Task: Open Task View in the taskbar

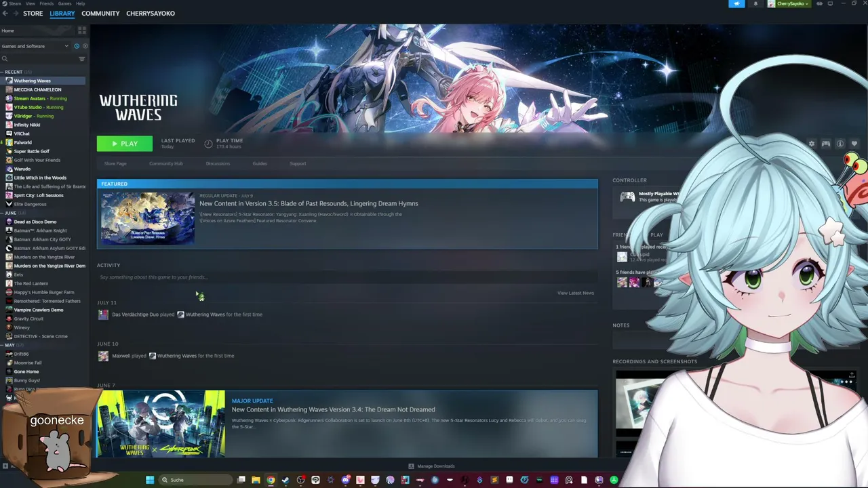Action: pos(241,480)
